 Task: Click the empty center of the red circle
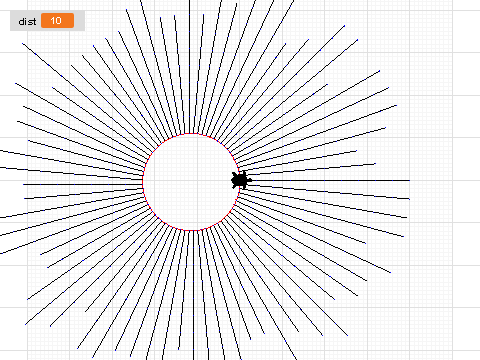pos(191,182)
